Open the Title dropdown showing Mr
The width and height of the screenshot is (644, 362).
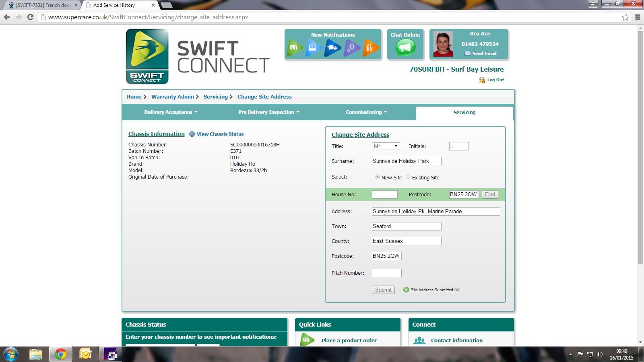tap(386, 146)
